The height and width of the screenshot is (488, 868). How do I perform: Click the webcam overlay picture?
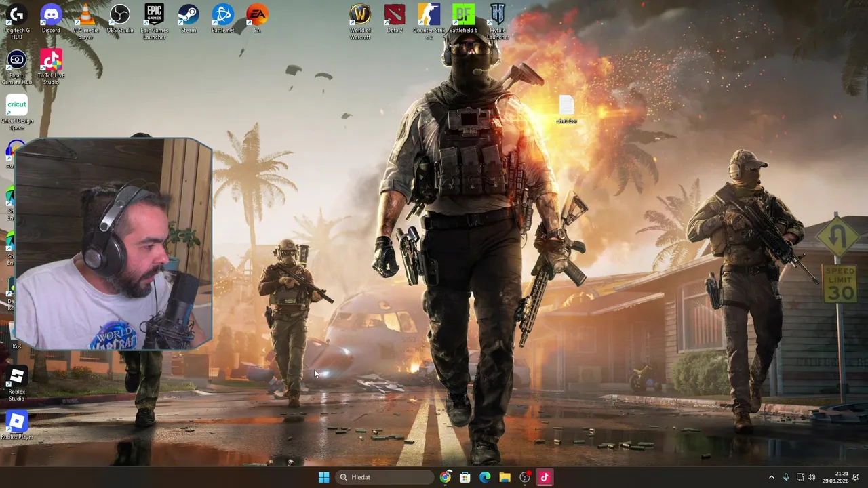pos(113,244)
